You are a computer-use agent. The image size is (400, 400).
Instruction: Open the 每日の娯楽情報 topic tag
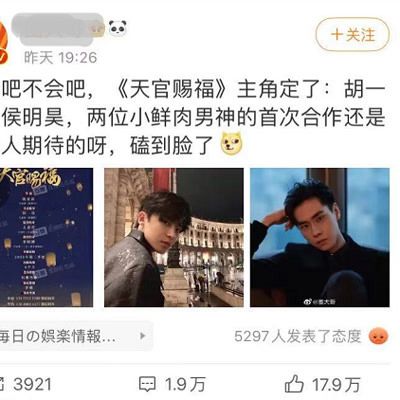75,336
